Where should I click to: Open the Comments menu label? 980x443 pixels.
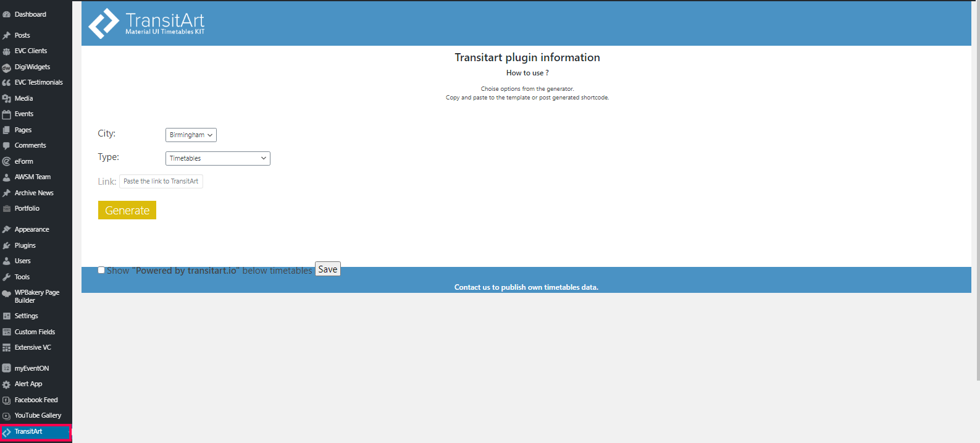coord(30,145)
